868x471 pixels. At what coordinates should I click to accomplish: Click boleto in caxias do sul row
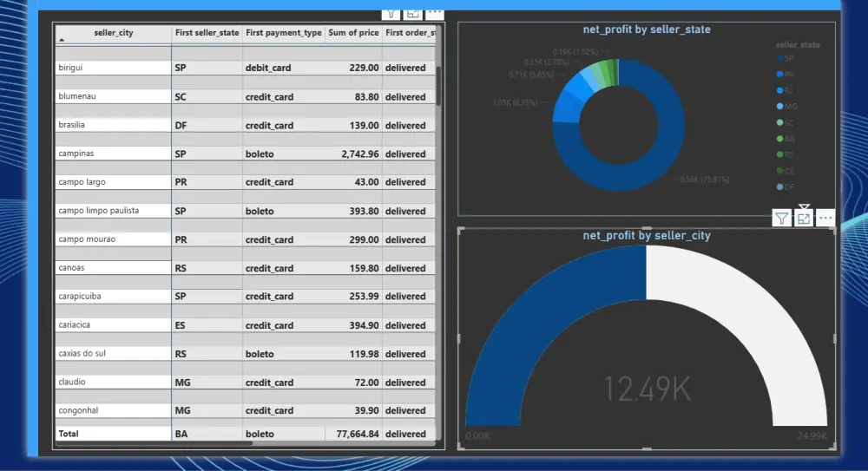pyautogui.click(x=260, y=354)
